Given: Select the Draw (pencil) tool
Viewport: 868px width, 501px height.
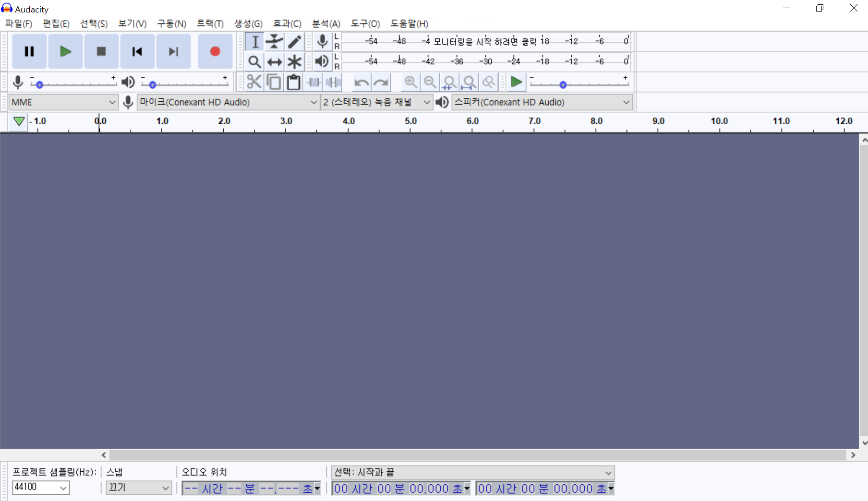Looking at the screenshot, I should coord(294,42).
